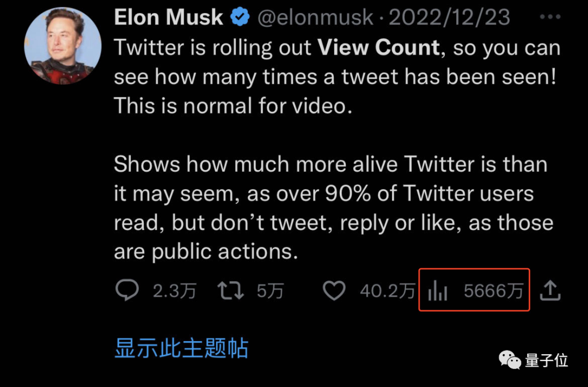Image resolution: width=588 pixels, height=387 pixels.
Task: Click the 量子位 watermark text
Action: pos(546,360)
